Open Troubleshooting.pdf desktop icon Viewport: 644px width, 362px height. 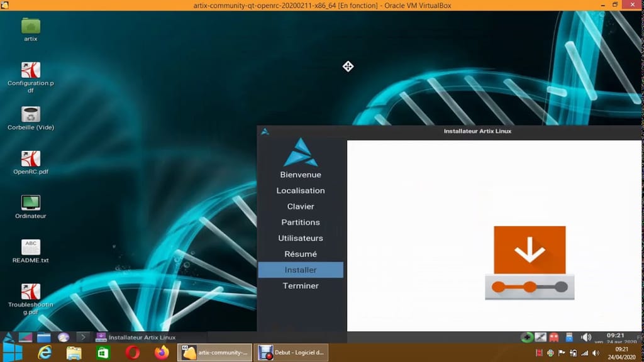(30, 299)
